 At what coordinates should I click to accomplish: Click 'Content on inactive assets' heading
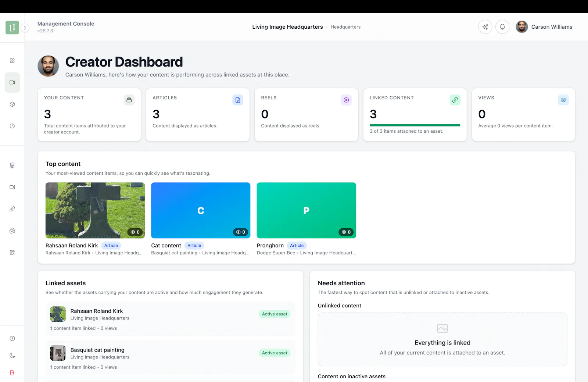click(x=352, y=376)
